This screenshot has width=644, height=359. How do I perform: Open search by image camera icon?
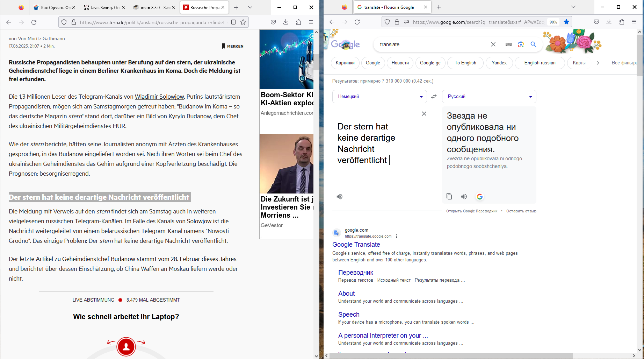click(x=521, y=44)
